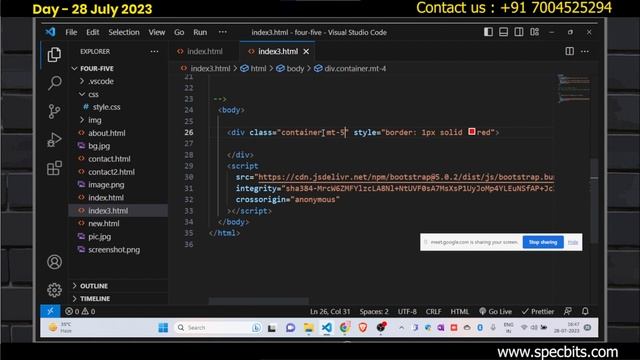Toggle the primary side bar layout icon
Screen dimensions: 640x360
(488, 32)
